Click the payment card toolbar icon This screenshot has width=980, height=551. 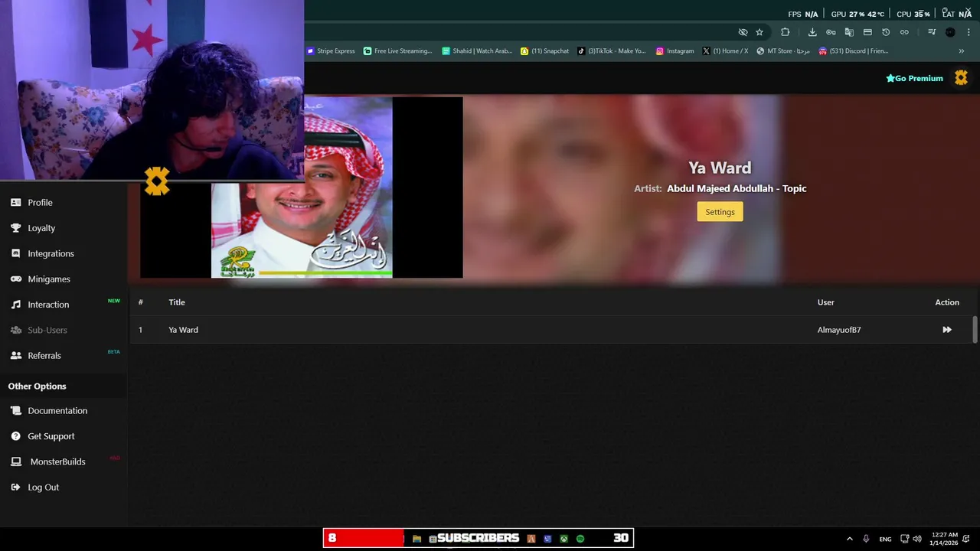coord(867,32)
